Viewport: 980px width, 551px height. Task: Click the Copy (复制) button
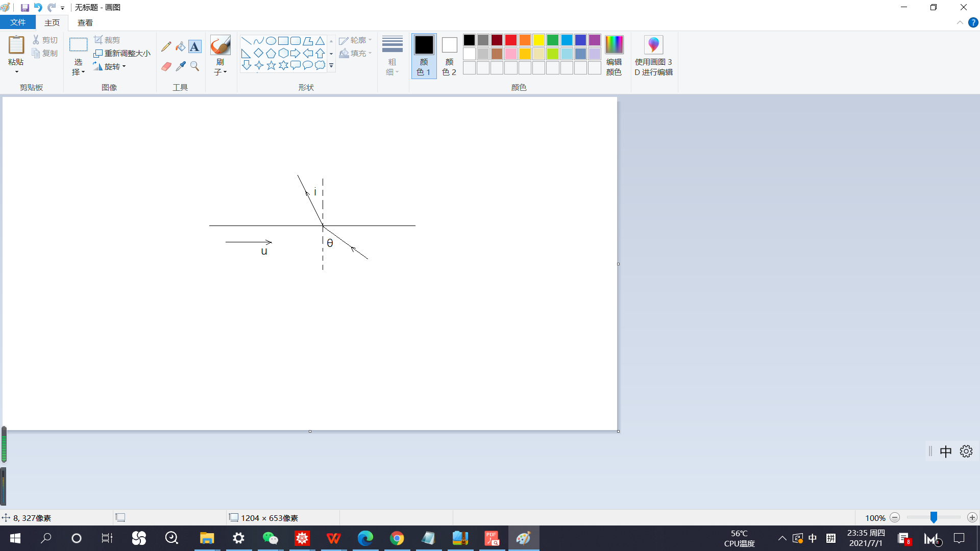click(x=45, y=53)
